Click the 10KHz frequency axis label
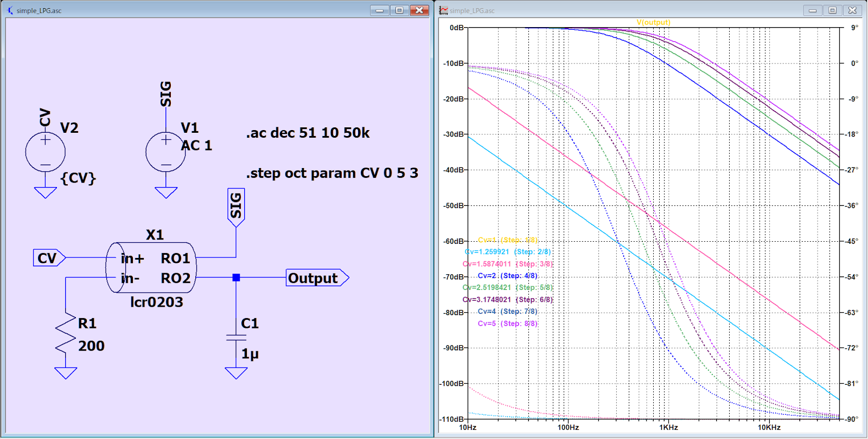The height and width of the screenshot is (439, 868). [769, 428]
